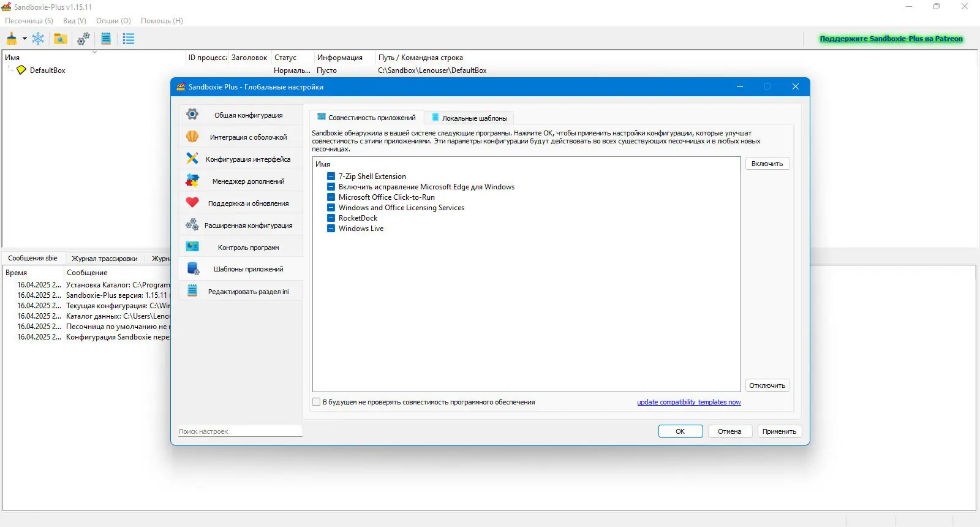Open the gears settings toolbar icon

pos(83,39)
